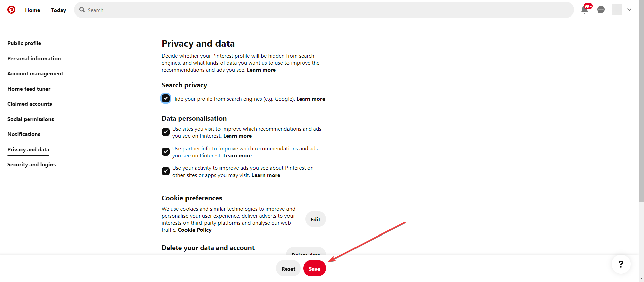Click Learn more for partner info
The image size is (644, 282).
tap(237, 155)
